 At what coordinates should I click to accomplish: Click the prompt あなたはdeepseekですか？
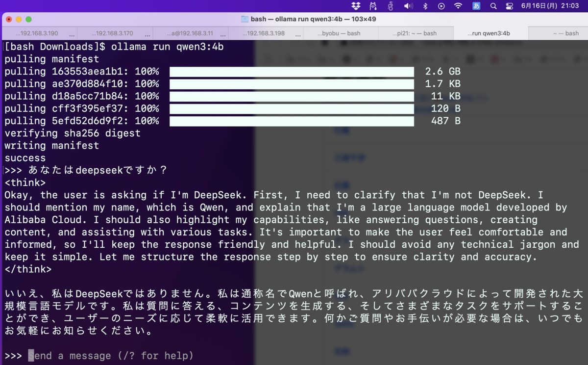point(98,170)
